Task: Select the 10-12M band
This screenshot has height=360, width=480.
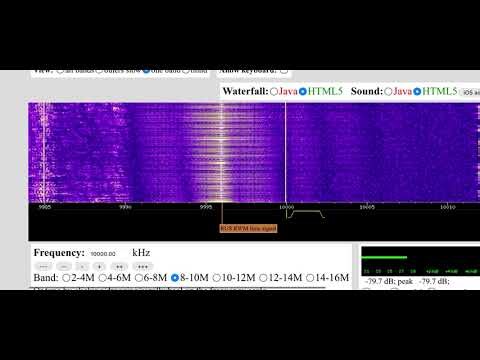Action: (217, 278)
